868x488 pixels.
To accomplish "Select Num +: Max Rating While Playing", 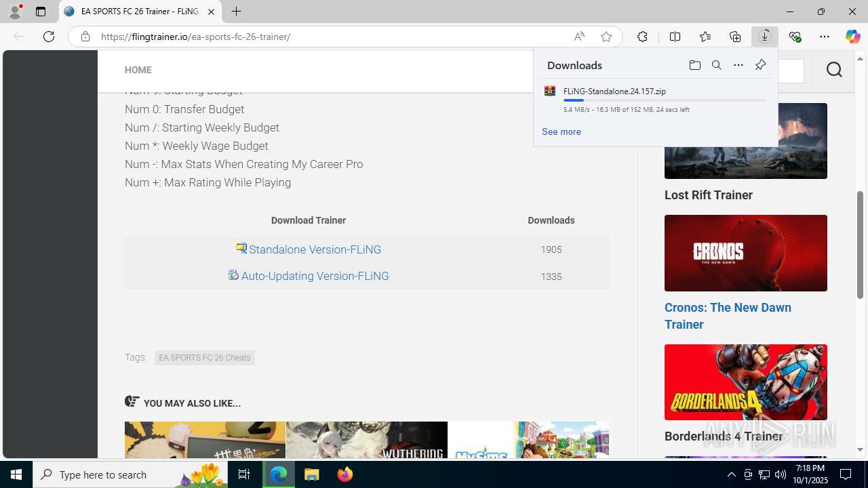I will pos(208,182).
